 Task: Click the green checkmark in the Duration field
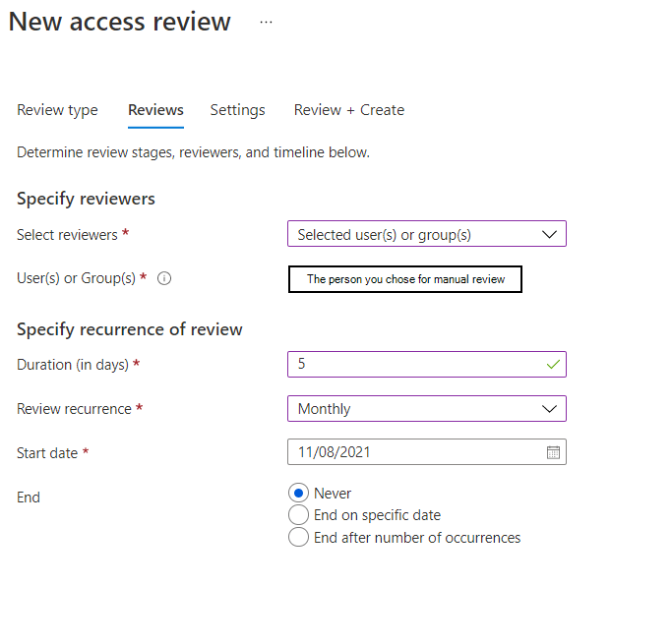pos(553,364)
